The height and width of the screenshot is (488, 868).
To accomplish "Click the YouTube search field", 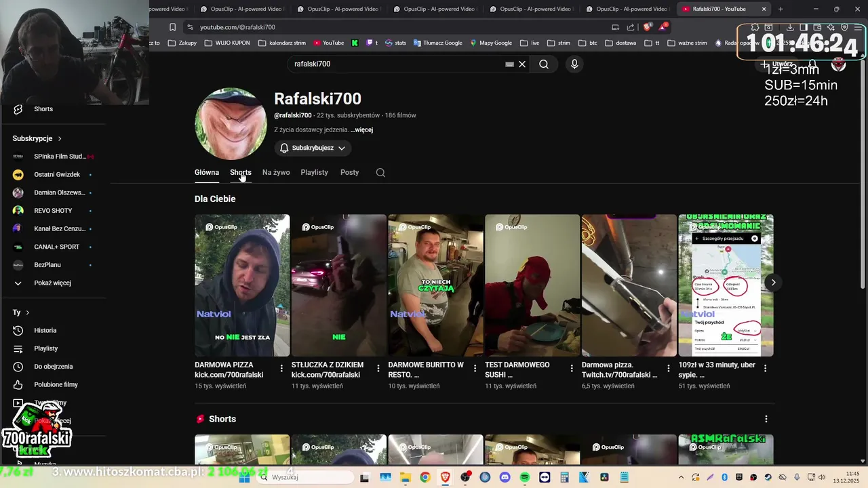I will tap(397, 64).
